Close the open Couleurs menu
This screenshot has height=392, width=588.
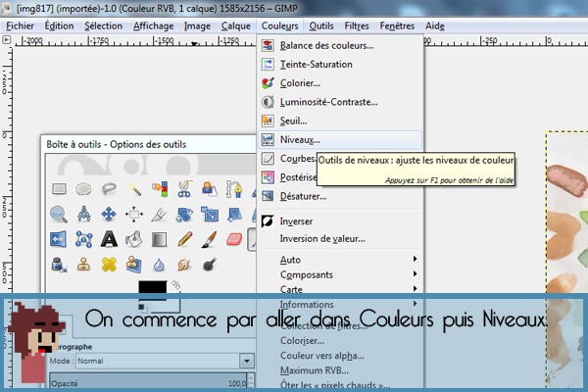[x=279, y=25]
